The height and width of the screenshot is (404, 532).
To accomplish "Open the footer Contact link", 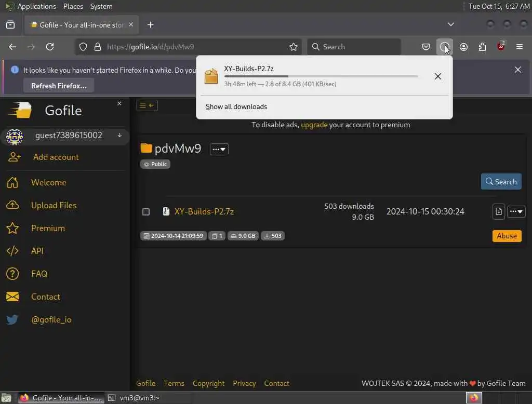I will point(276,383).
